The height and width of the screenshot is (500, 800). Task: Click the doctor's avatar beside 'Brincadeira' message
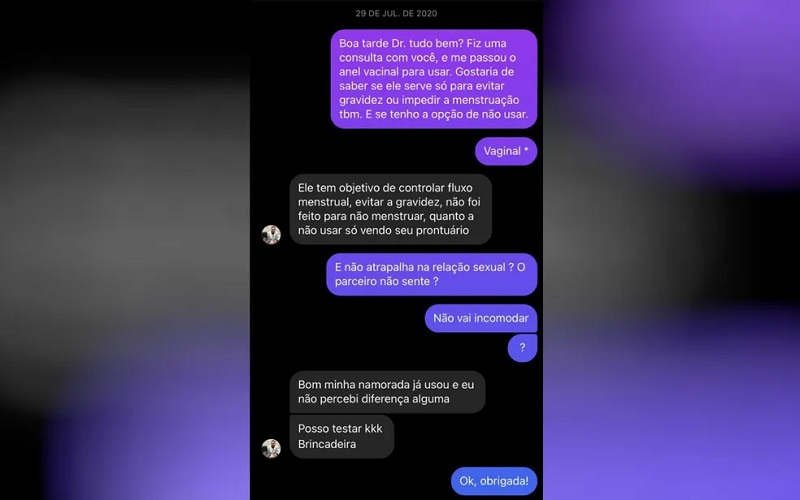(x=271, y=448)
